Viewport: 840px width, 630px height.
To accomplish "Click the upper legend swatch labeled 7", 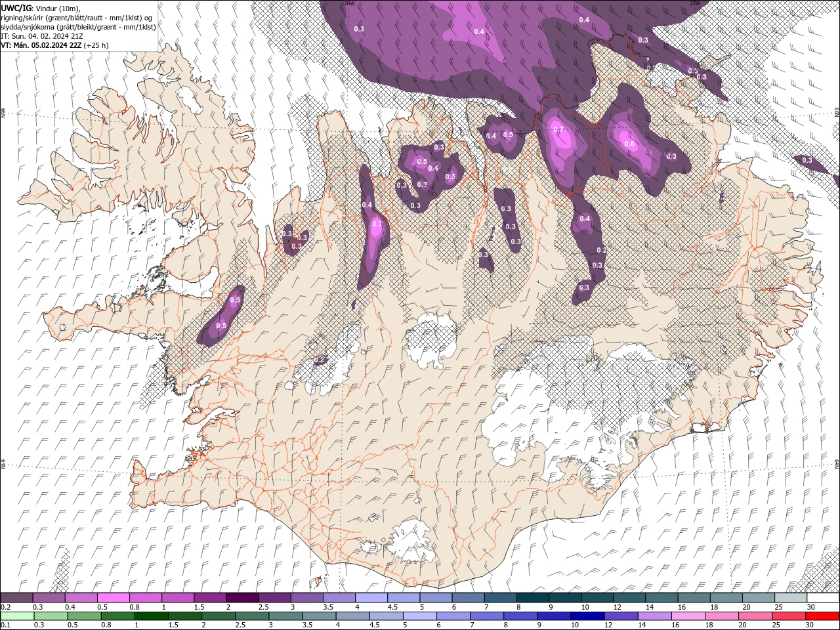I will click(x=500, y=597).
